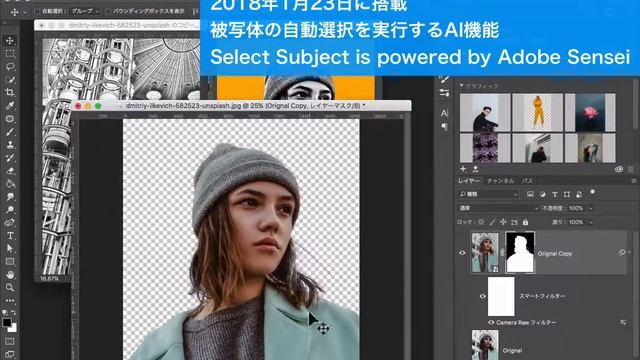Click the library camera search icon
640x360 pixels.
[619, 169]
